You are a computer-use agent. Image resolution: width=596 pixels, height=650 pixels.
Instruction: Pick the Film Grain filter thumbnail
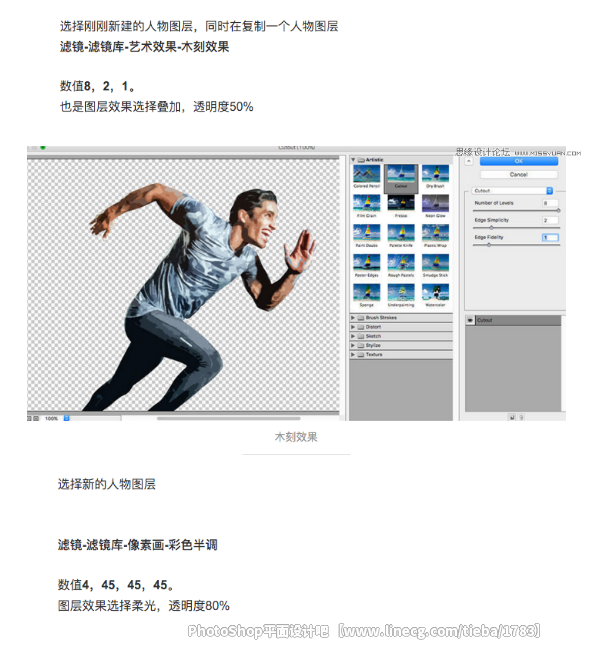(366, 203)
